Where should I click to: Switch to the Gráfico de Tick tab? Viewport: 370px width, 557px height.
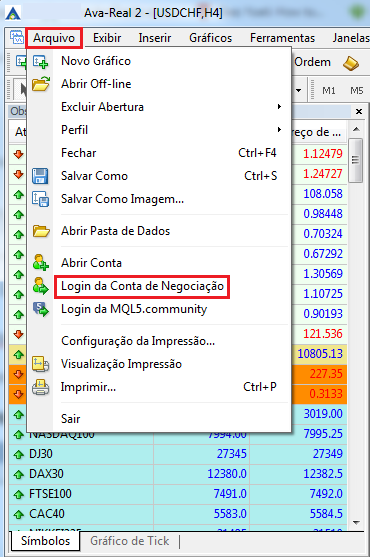130,541
